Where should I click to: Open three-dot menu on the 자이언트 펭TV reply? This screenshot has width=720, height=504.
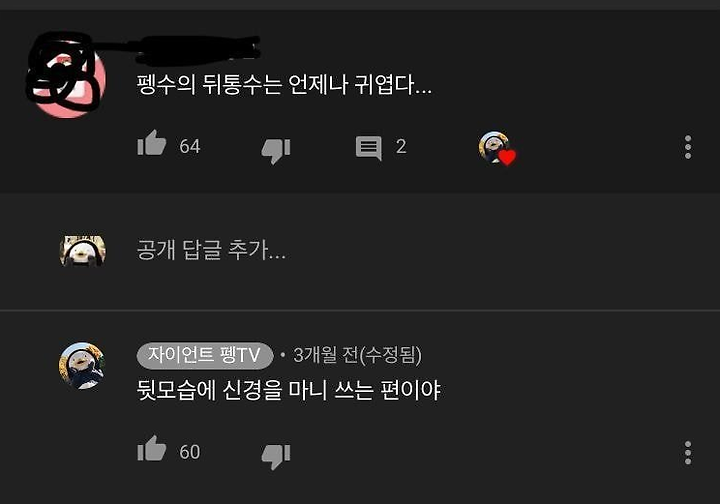(687, 453)
